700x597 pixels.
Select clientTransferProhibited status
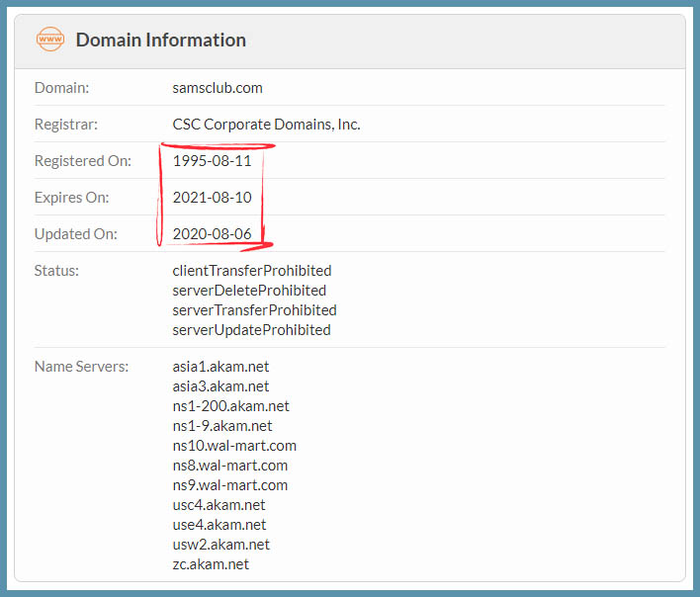click(252, 271)
